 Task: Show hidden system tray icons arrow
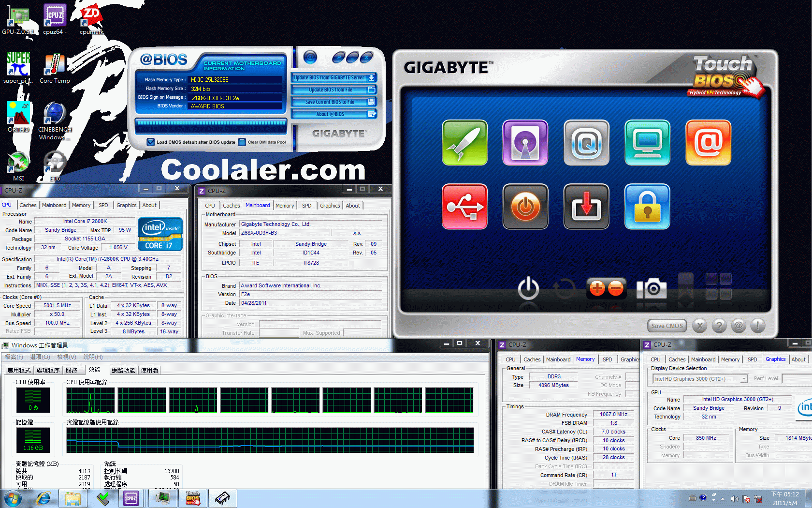723,498
